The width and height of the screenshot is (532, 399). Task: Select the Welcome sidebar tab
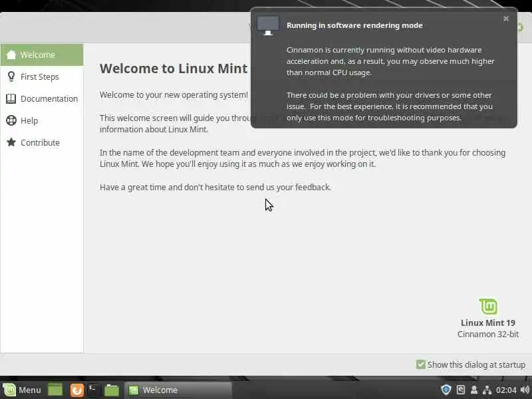click(42, 55)
